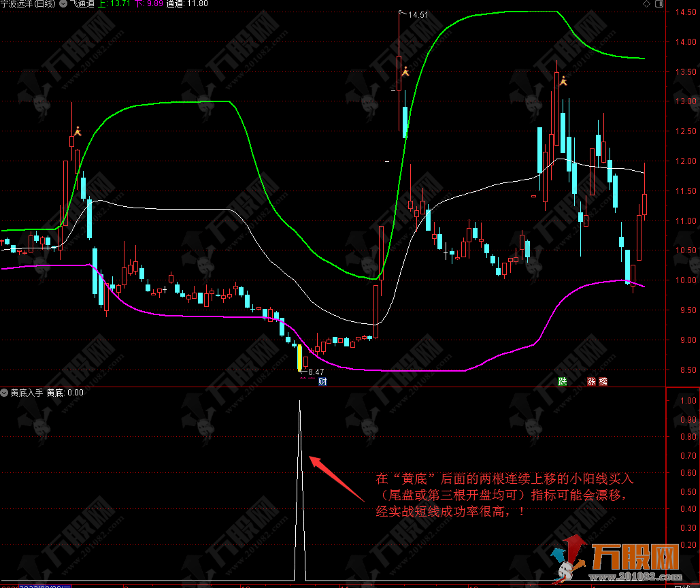This screenshot has height=588, width=700.
Task: Click the green 跌 marker
Action: [562, 381]
